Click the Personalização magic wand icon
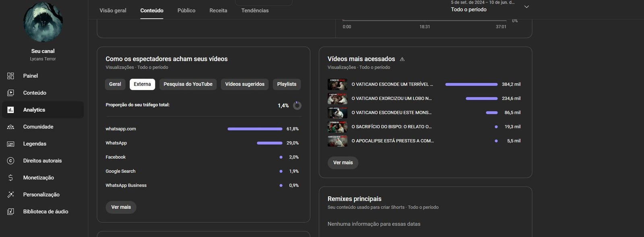 (x=10, y=194)
